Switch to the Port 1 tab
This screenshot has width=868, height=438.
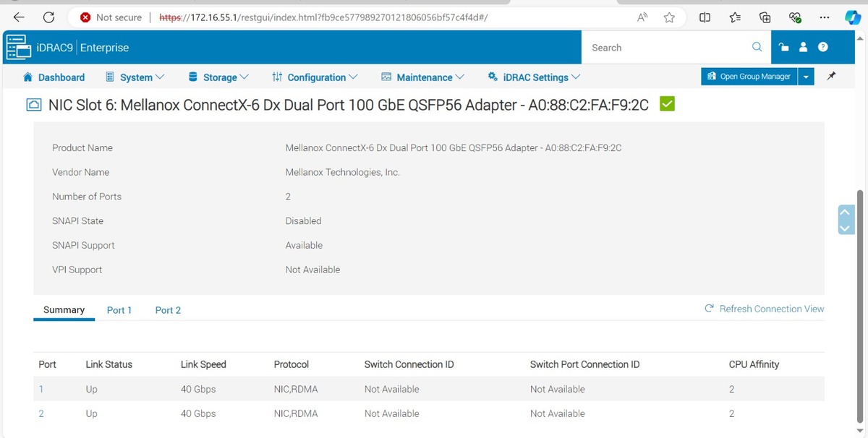point(119,310)
